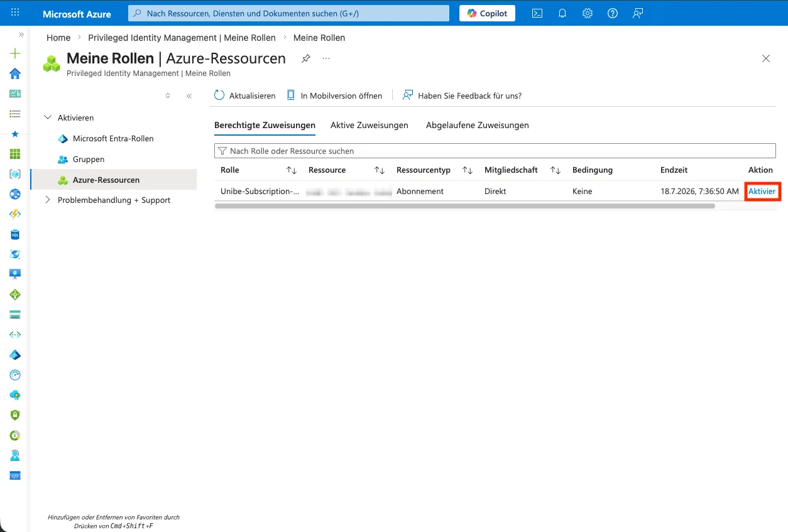Open Privileged Identity Management breadcrumb

tap(182, 38)
